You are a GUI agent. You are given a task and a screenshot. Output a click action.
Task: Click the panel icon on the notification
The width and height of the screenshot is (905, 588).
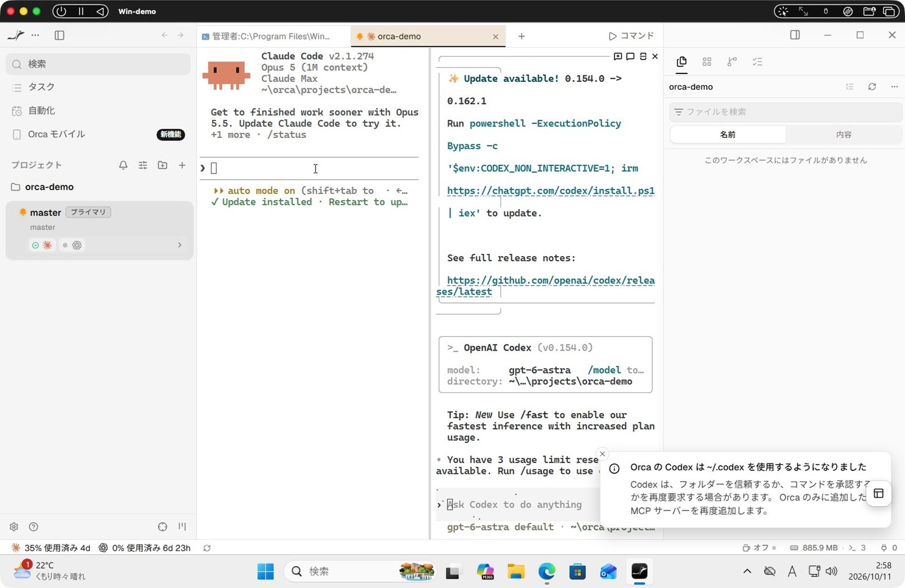[878, 494]
